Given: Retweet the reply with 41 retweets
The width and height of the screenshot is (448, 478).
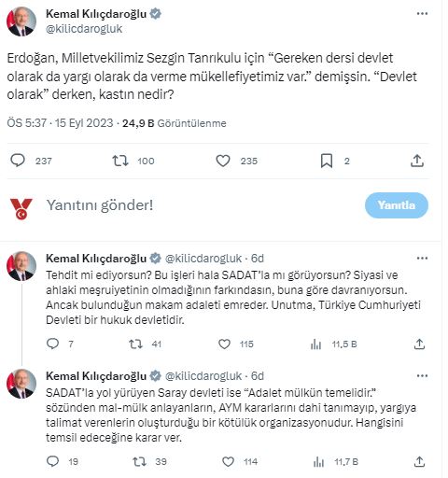Looking at the screenshot, I should click(135, 344).
